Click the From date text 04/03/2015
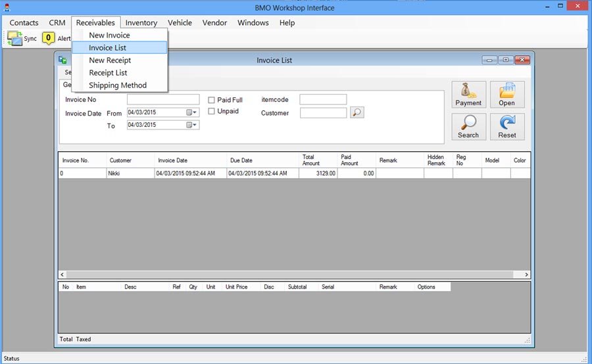Viewport: 592px width, 364px height. click(142, 112)
